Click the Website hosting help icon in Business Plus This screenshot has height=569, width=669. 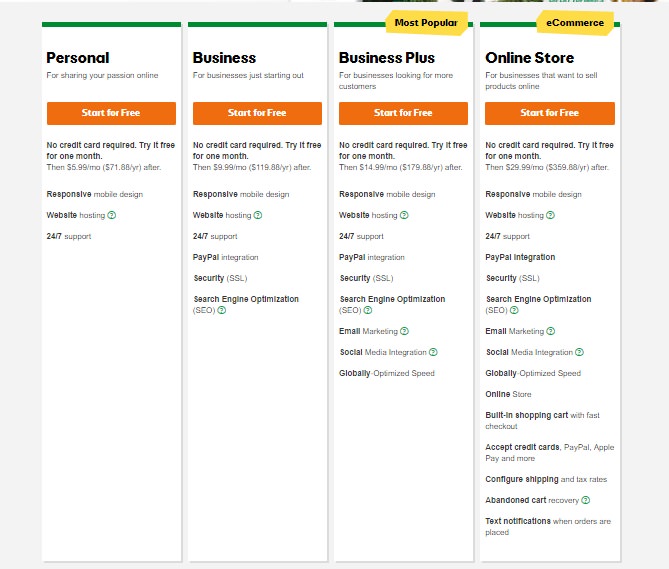click(x=404, y=215)
